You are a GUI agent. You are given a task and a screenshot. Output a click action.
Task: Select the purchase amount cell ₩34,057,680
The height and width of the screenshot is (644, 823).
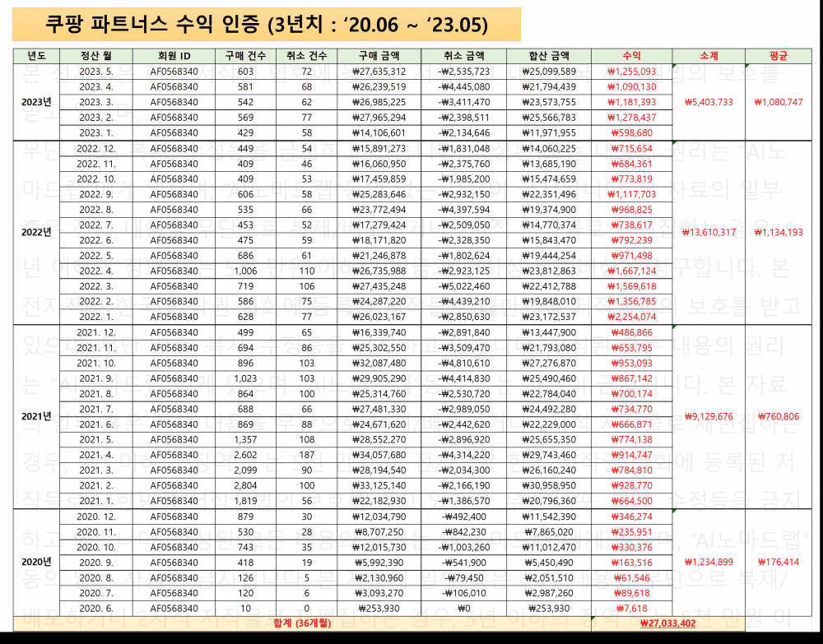[x=379, y=455]
